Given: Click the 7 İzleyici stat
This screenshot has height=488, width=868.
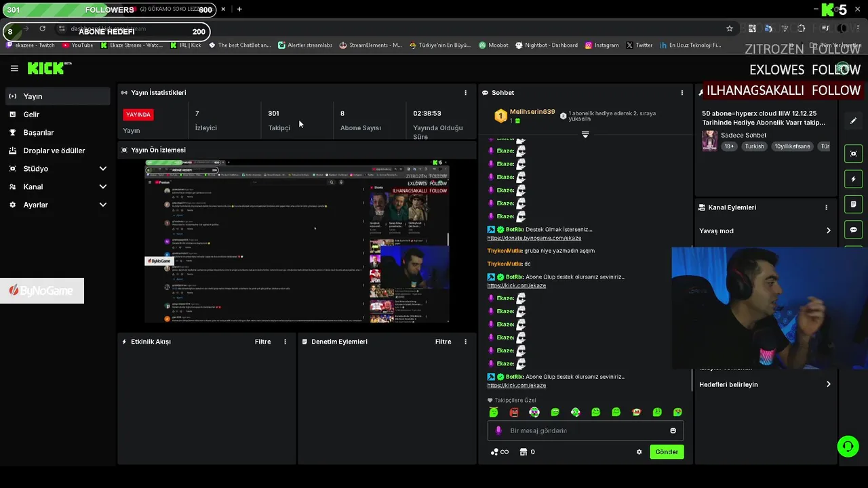Looking at the screenshot, I should coord(205,120).
